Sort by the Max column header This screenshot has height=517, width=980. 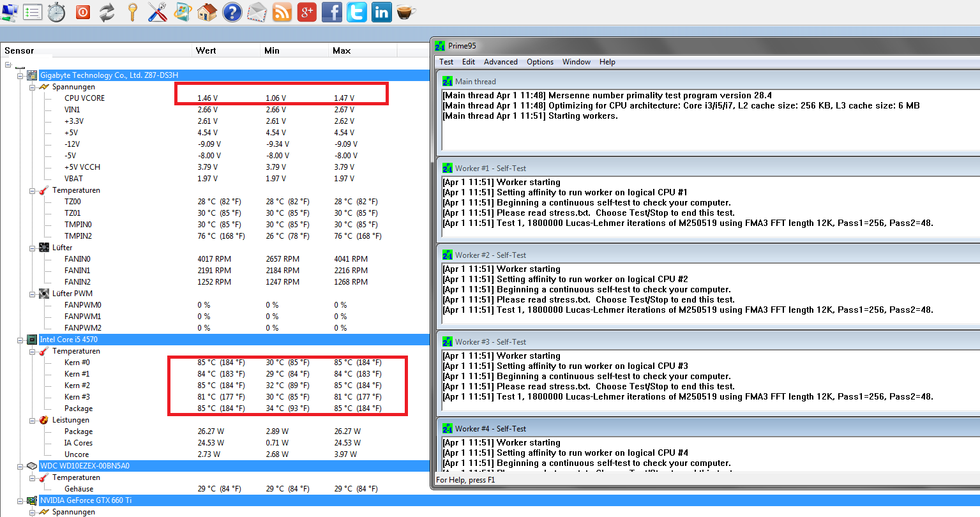pyautogui.click(x=363, y=50)
